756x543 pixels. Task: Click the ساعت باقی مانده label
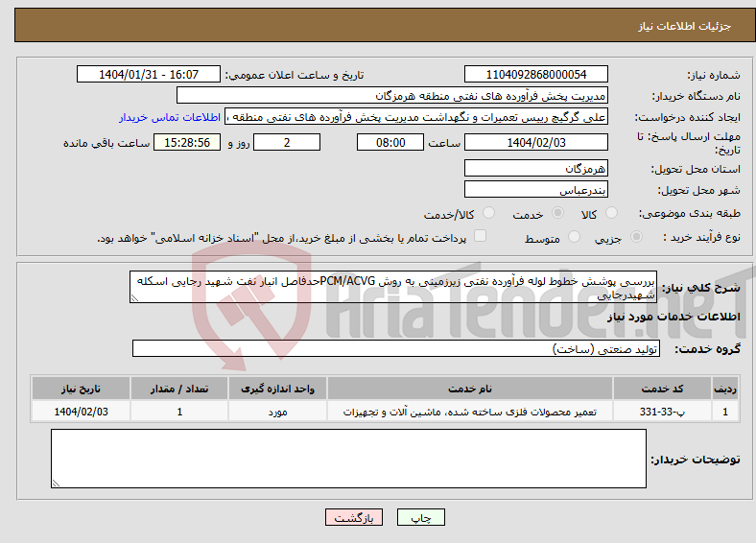point(106,143)
